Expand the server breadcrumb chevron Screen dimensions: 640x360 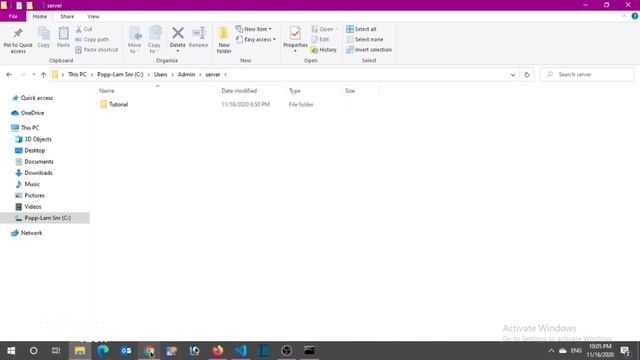point(225,75)
